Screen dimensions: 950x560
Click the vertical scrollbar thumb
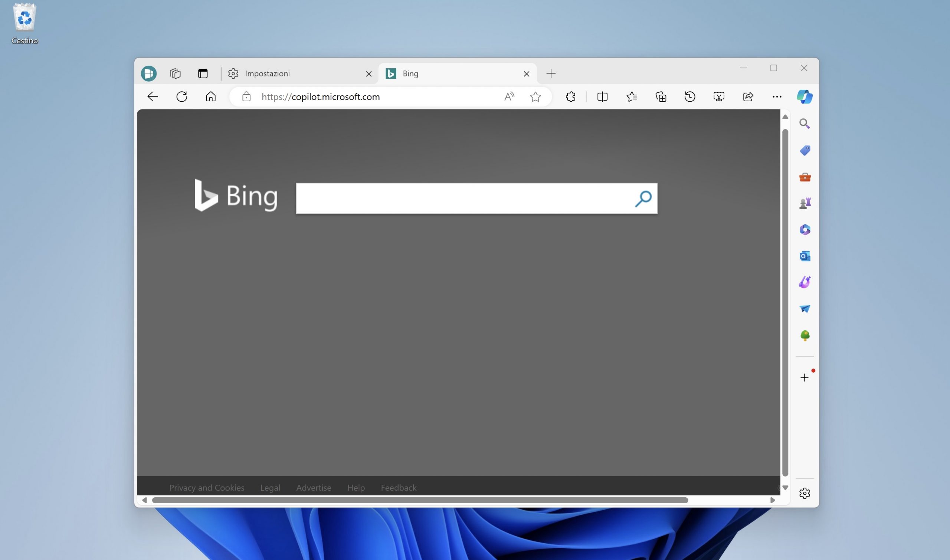point(785,303)
